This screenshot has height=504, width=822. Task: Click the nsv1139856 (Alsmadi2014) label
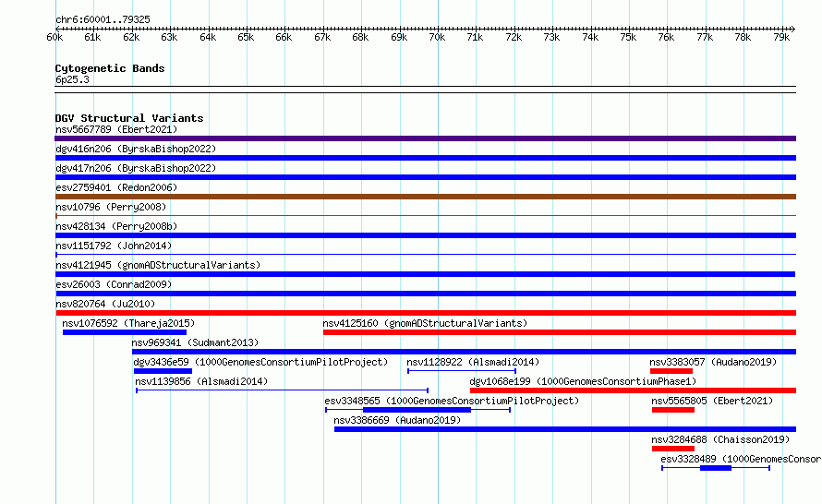pyautogui.click(x=201, y=381)
